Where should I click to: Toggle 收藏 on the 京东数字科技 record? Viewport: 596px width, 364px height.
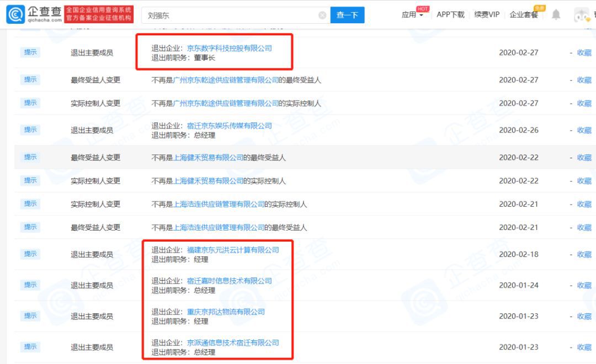coord(584,52)
